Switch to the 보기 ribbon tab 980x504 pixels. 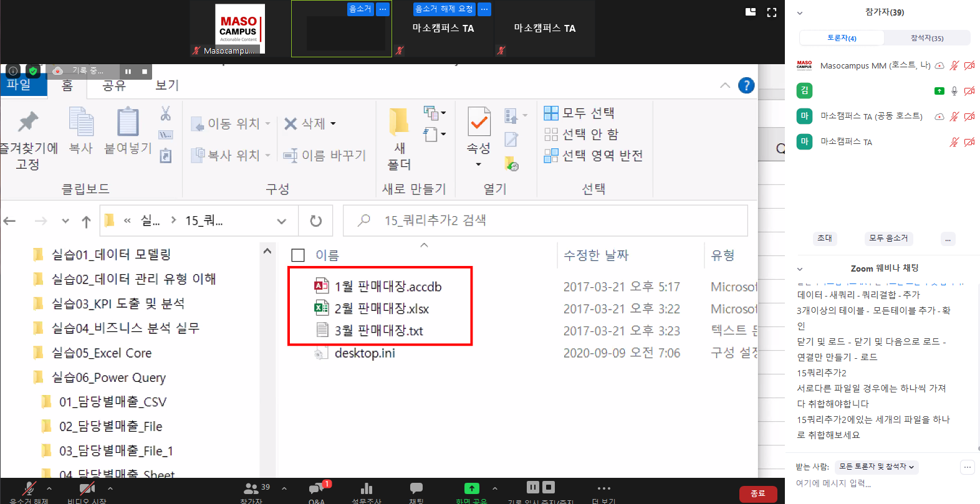(167, 85)
